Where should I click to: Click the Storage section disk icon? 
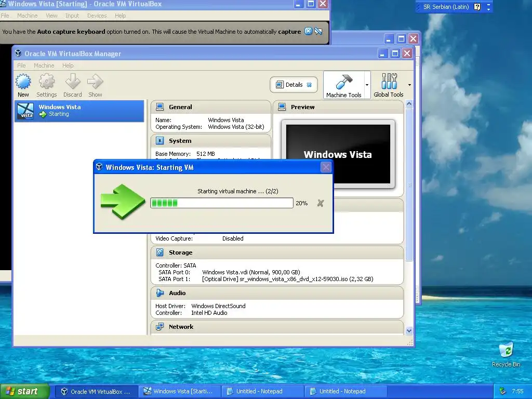coord(159,252)
